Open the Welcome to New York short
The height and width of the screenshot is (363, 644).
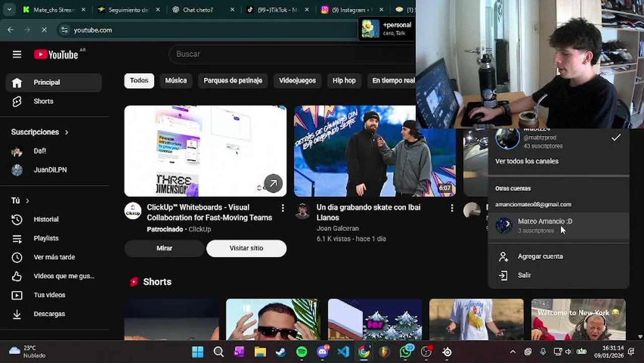pos(578,320)
